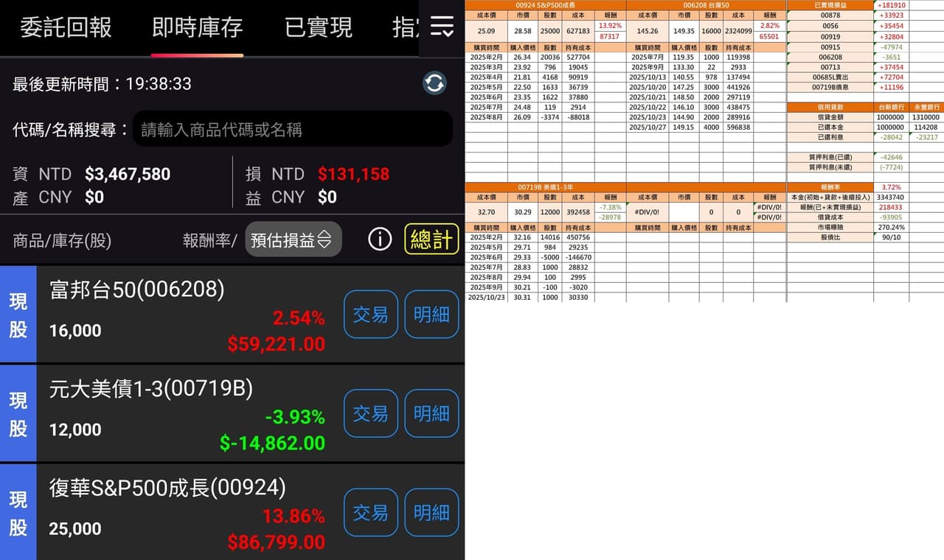Select the 00924 S&P500成長 spreadsheet header
This screenshot has height=560, width=944.
(546, 4)
